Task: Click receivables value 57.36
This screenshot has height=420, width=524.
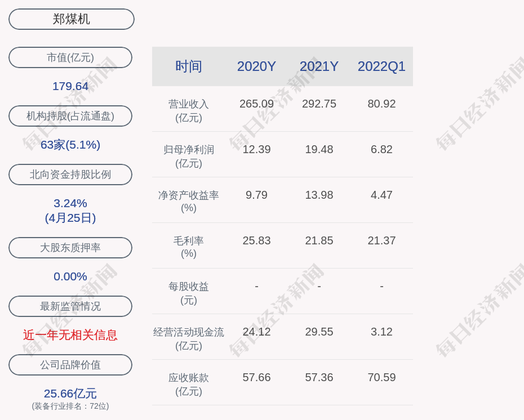Action: 319,377
